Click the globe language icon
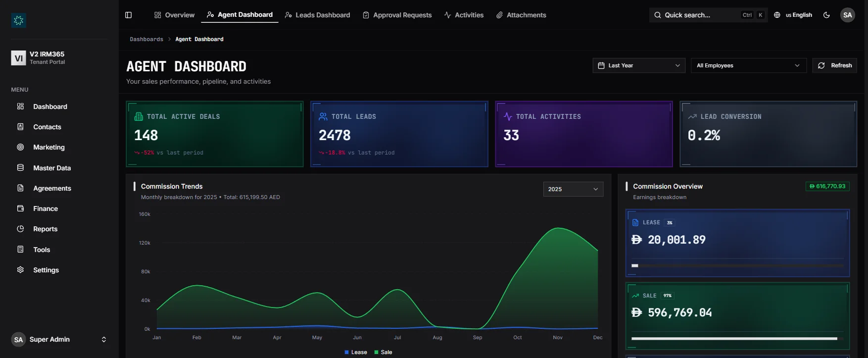This screenshot has width=868, height=358. (x=777, y=15)
